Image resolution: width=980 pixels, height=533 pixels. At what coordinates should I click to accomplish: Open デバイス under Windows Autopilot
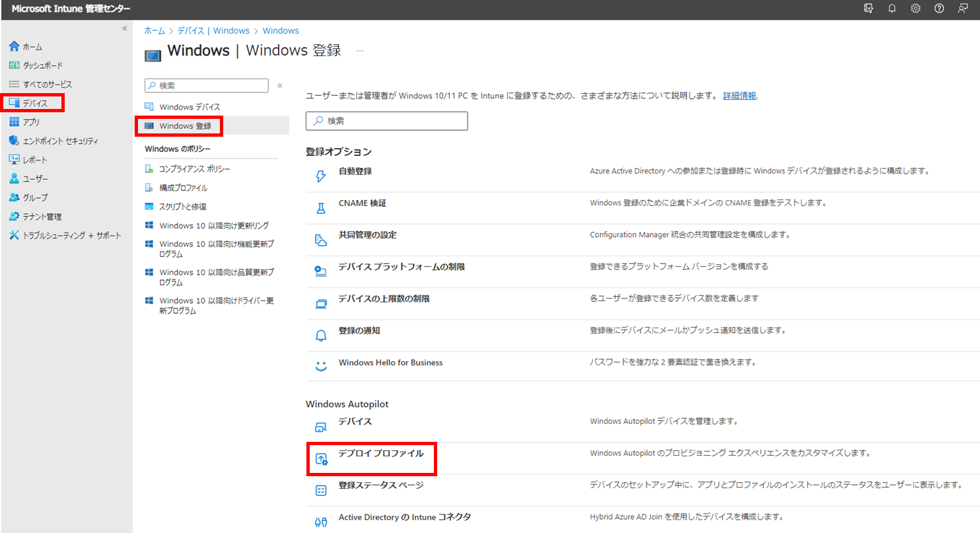click(355, 421)
